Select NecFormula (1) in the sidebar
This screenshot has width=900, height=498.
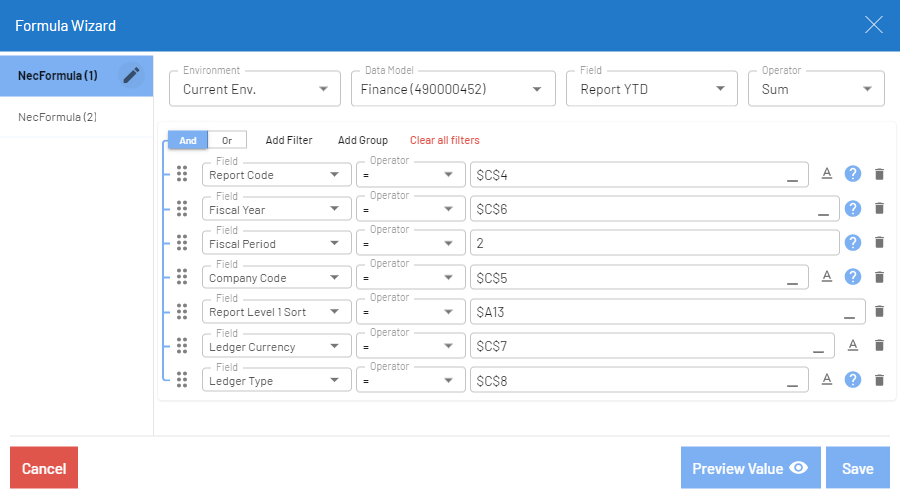[x=58, y=76]
